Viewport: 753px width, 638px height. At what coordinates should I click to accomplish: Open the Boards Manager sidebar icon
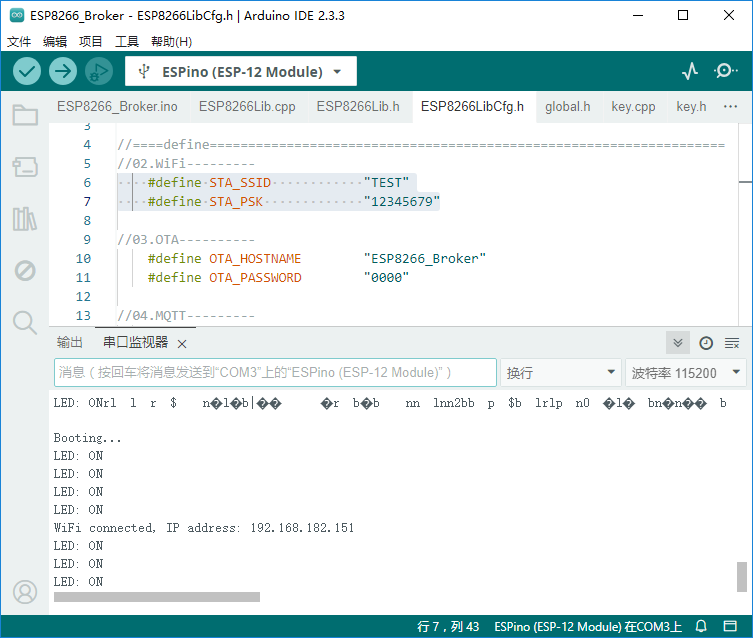click(25, 167)
